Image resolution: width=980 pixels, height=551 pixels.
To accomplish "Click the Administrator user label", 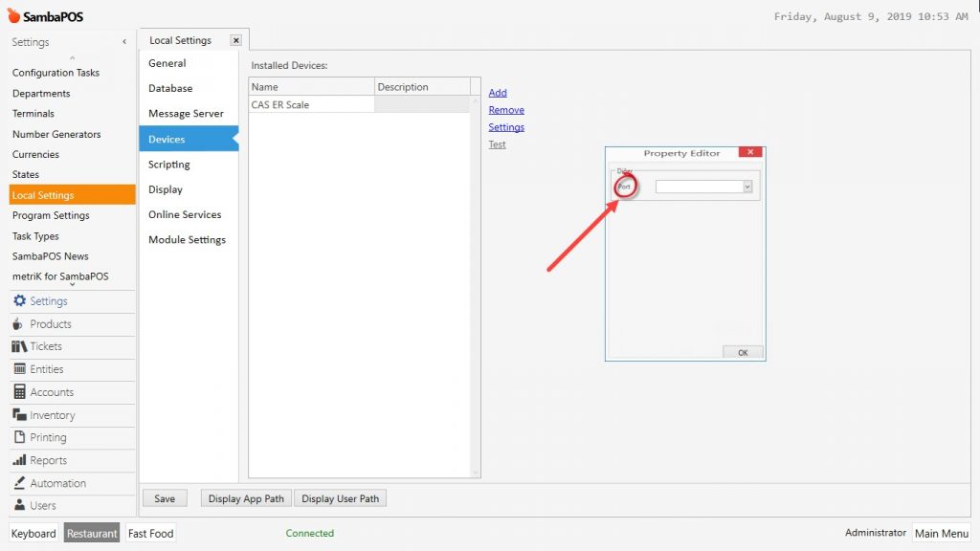I will pos(875,532).
